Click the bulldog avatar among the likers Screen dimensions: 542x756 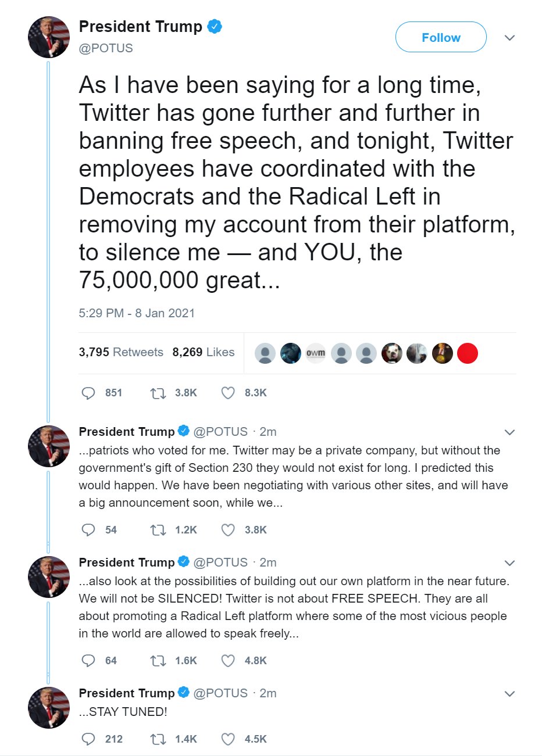[391, 353]
